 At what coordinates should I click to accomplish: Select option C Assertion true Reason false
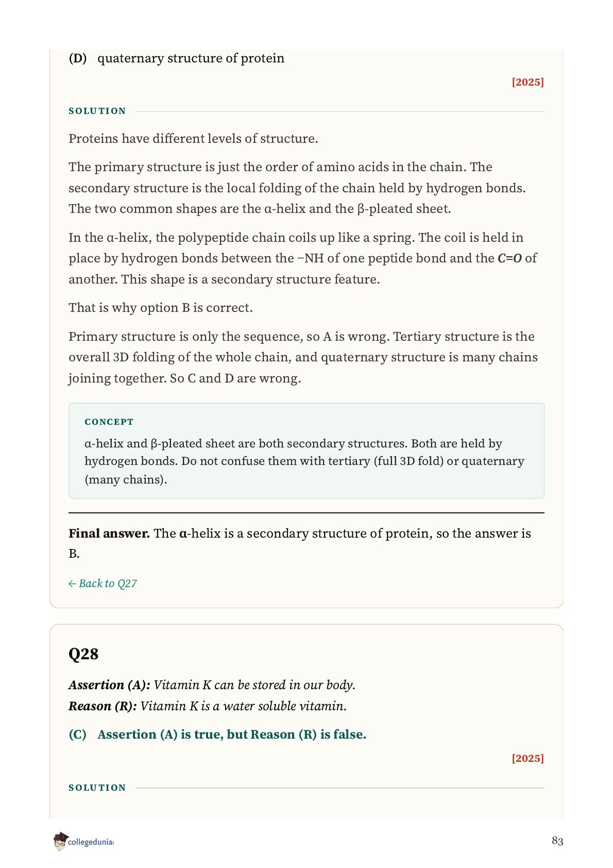217,735
